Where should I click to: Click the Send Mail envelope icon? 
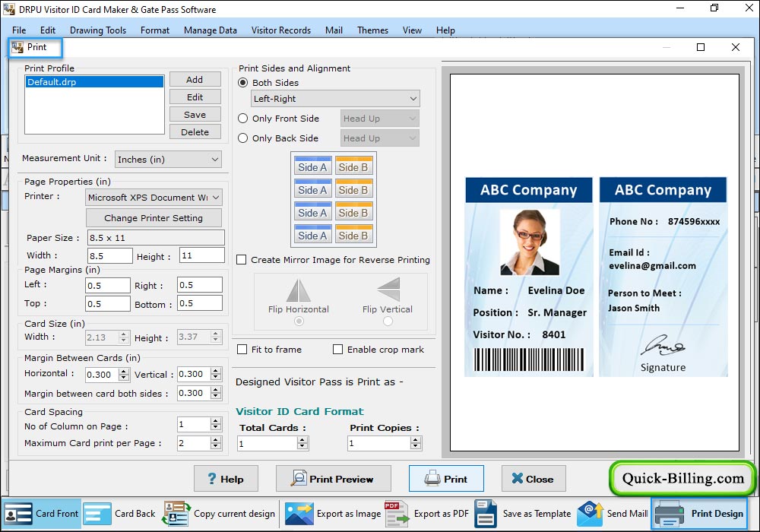[x=590, y=514]
